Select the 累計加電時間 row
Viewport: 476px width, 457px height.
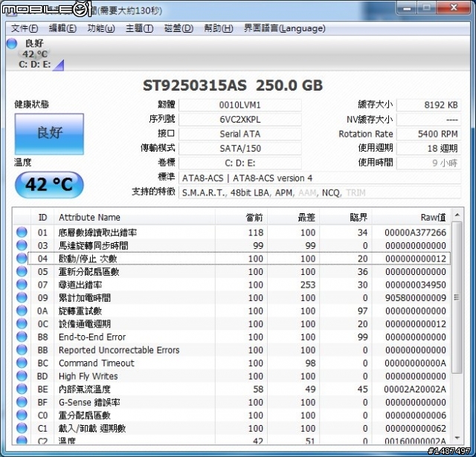click(232, 297)
